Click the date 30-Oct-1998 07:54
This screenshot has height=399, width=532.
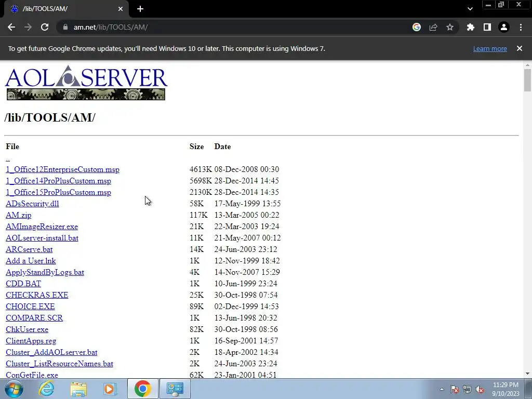(x=246, y=295)
